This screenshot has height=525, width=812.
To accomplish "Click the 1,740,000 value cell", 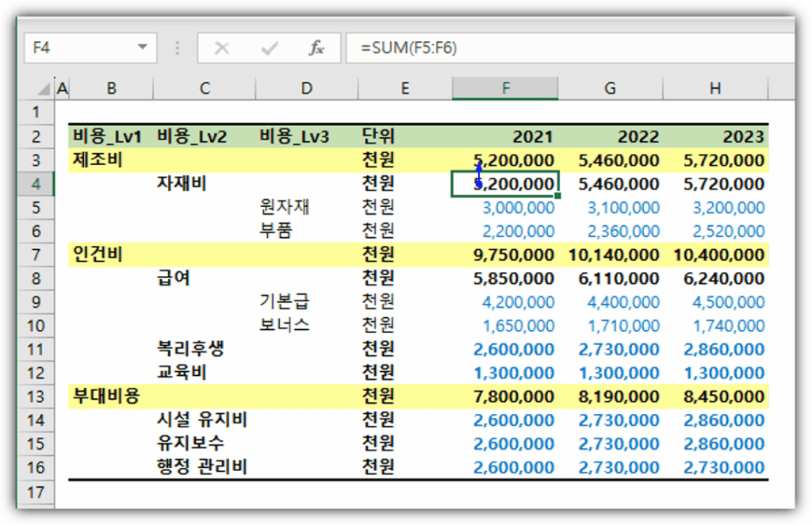I will pyautogui.click(x=715, y=326).
